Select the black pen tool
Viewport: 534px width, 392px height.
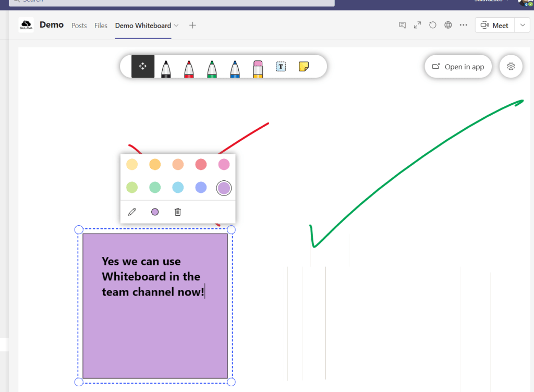[x=166, y=67]
